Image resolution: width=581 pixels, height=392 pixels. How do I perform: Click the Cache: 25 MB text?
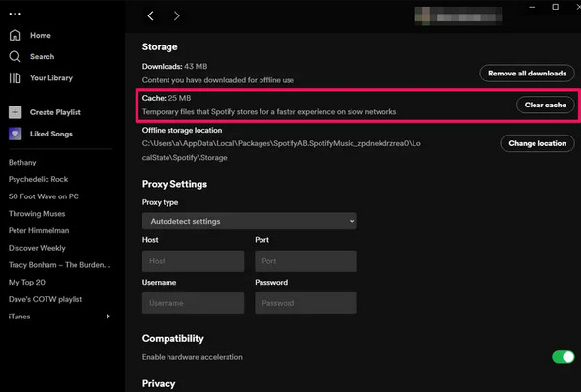click(167, 98)
